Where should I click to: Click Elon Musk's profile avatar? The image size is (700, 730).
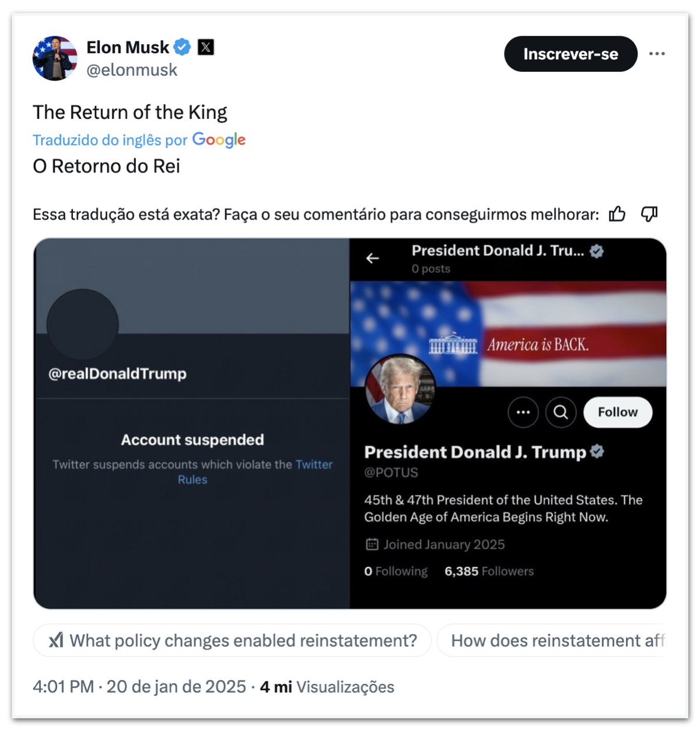tap(55, 58)
